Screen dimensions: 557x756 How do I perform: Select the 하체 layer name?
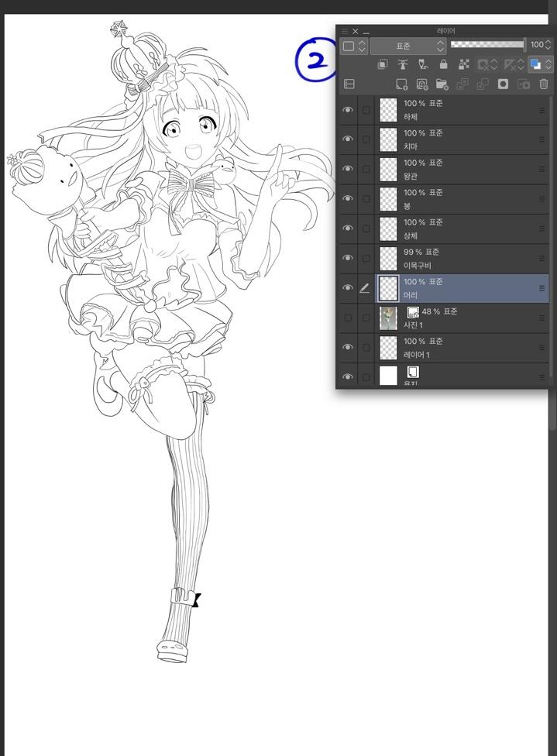click(x=411, y=117)
